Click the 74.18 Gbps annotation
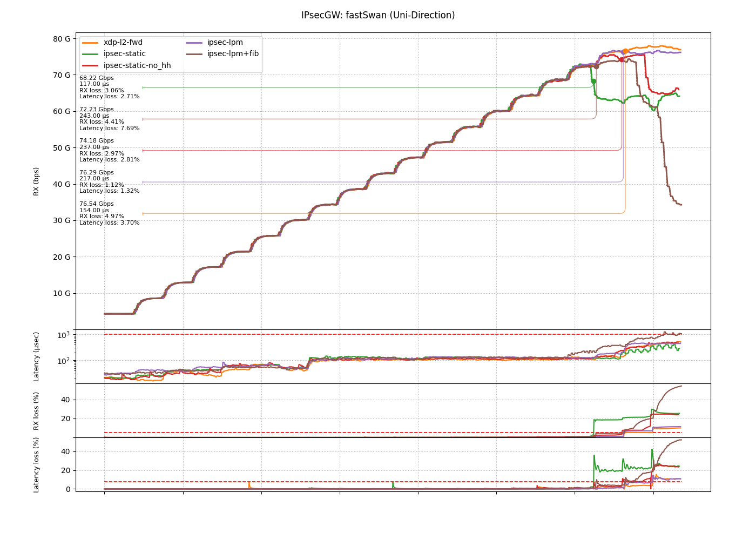This screenshot has width=756, height=540. coord(97,141)
